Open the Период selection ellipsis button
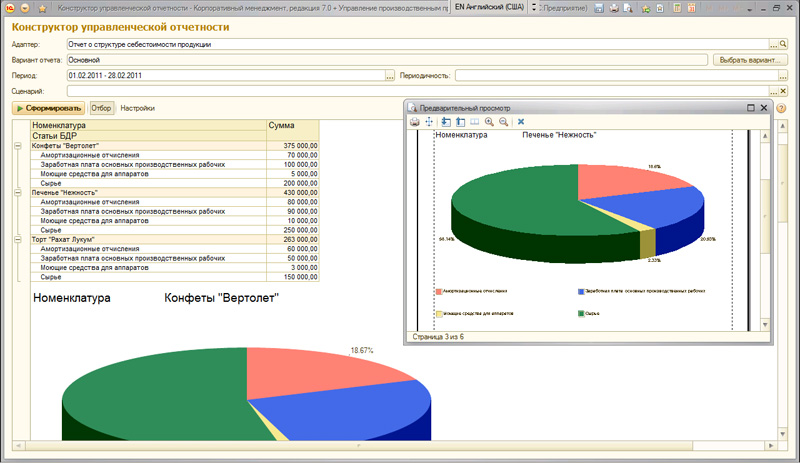This screenshot has height=463, width=800. pyautogui.click(x=390, y=76)
